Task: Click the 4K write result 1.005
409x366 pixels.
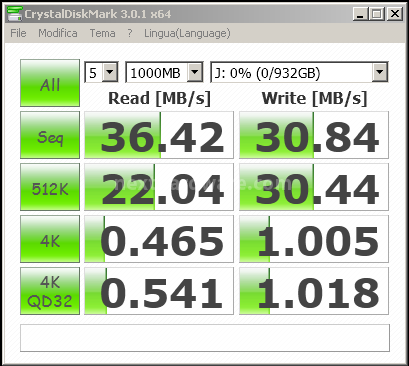Action: click(314, 239)
